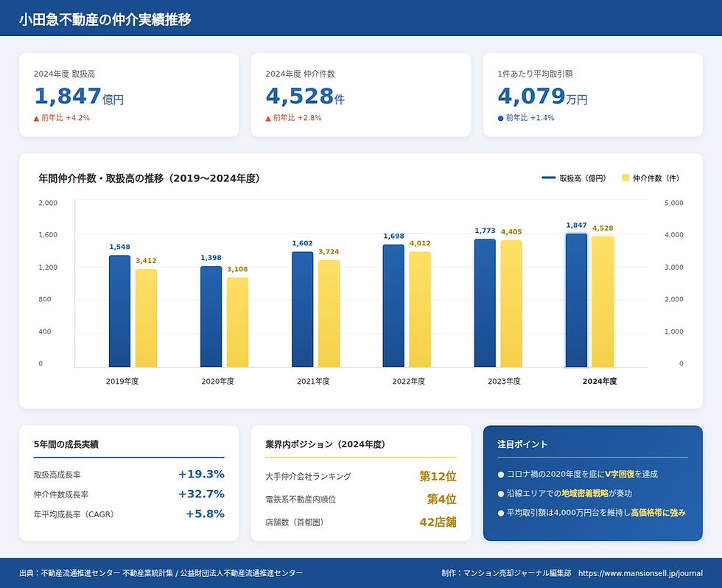This screenshot has height=588, width=722.
Task: Click the 業界内ポジション（2024年度） heading
Action: pyautogui.click(x=326, y=444)
